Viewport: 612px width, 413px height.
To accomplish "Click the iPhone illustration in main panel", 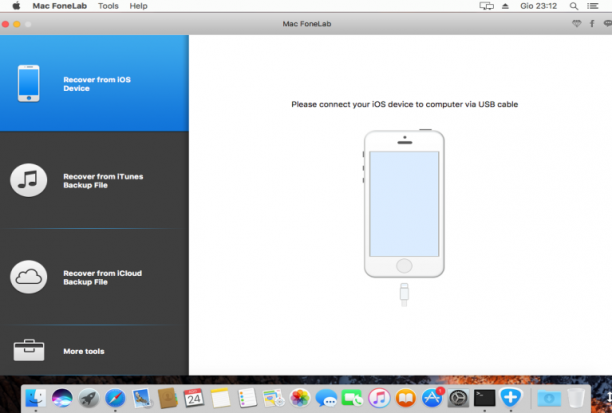I will click(404, 203).
